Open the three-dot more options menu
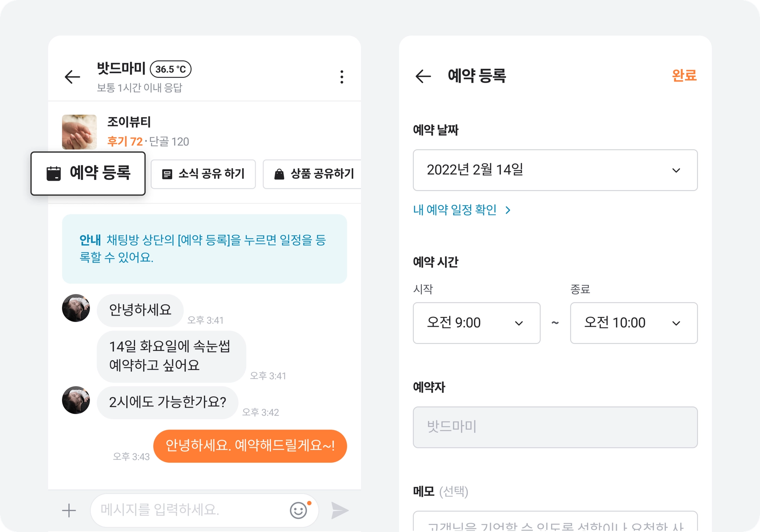Viewport: 760px width, 532px height. (x=342, y=77)
